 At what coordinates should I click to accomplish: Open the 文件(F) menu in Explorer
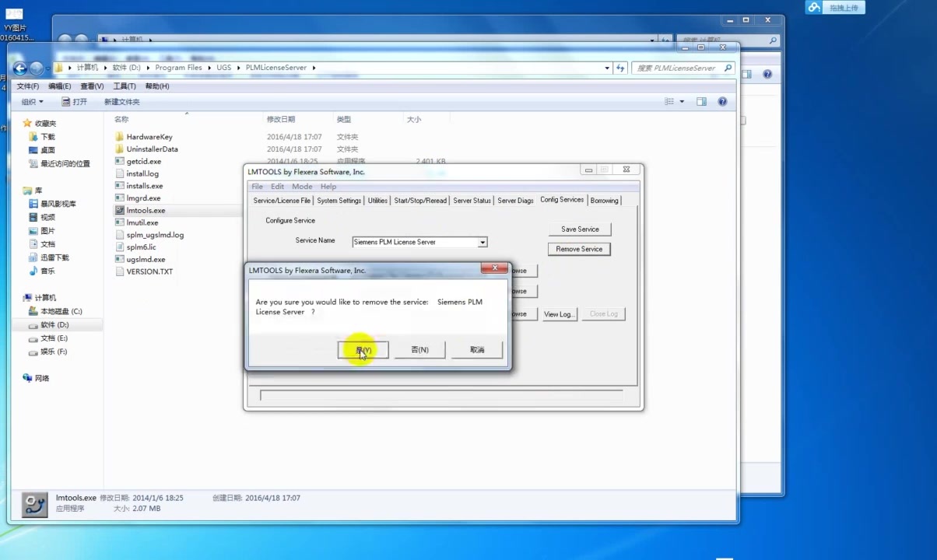[28, 86]
